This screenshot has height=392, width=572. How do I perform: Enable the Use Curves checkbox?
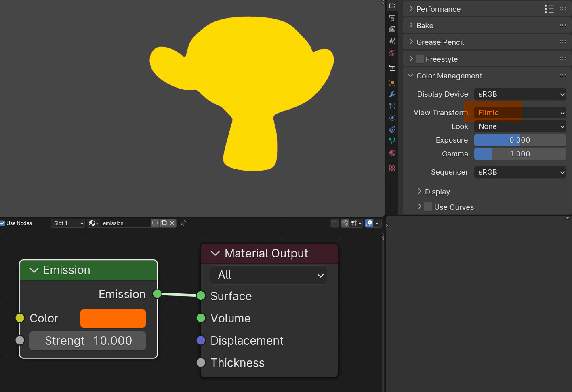tap(428, 207)
